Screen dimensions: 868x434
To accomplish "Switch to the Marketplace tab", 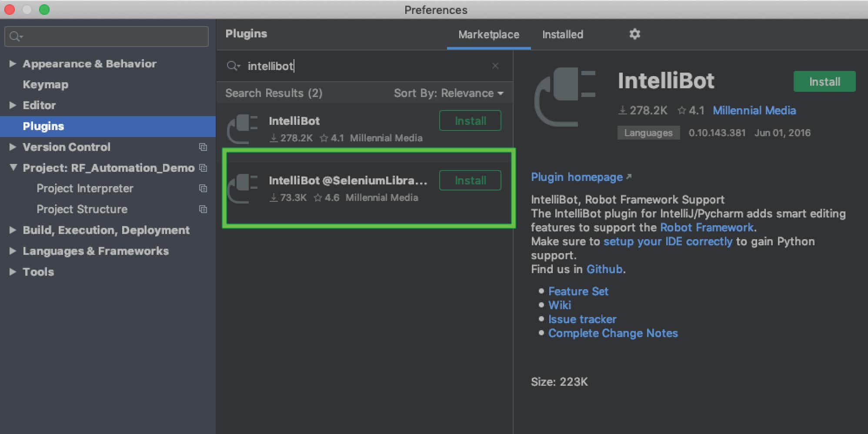I will coord(488,34).
